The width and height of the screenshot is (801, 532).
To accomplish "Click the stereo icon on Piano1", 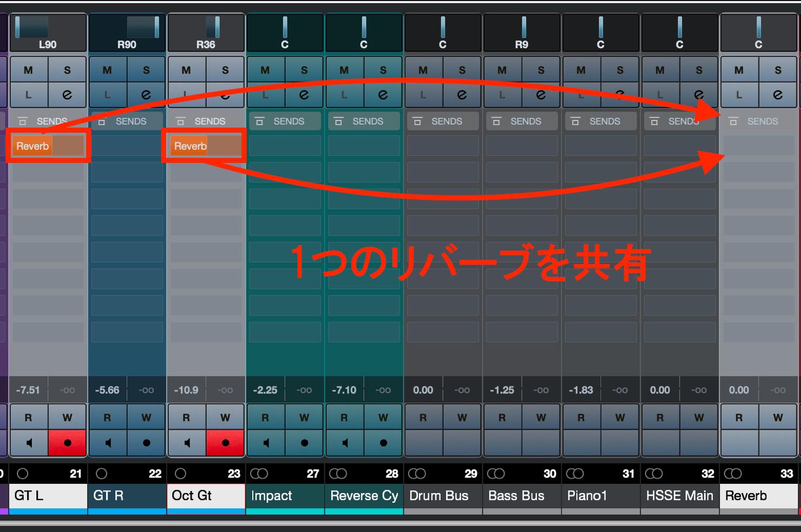I will coord(575,474).
